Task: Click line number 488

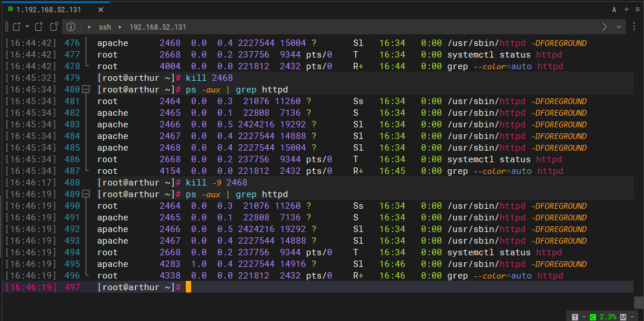Action: click(x=73, y=183)
